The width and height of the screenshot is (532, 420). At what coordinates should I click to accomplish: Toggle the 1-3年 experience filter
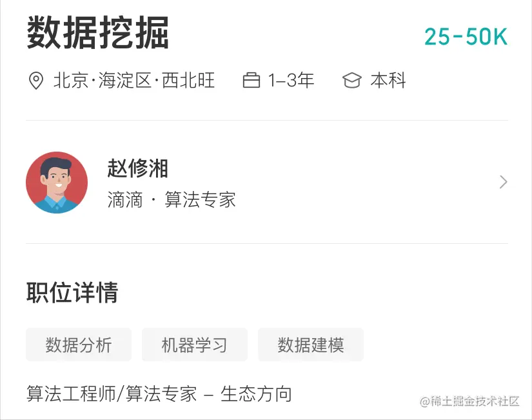point(290,80)
